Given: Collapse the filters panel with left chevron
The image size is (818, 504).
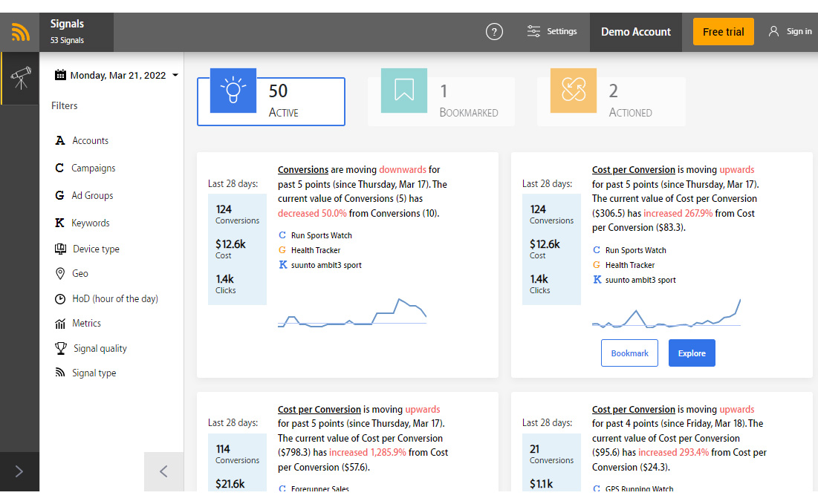Looking at the screenshot, I should [163, 471].
